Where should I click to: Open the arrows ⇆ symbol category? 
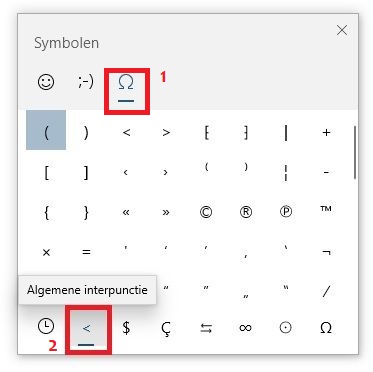pyautogui.click(x=206, y=328)
